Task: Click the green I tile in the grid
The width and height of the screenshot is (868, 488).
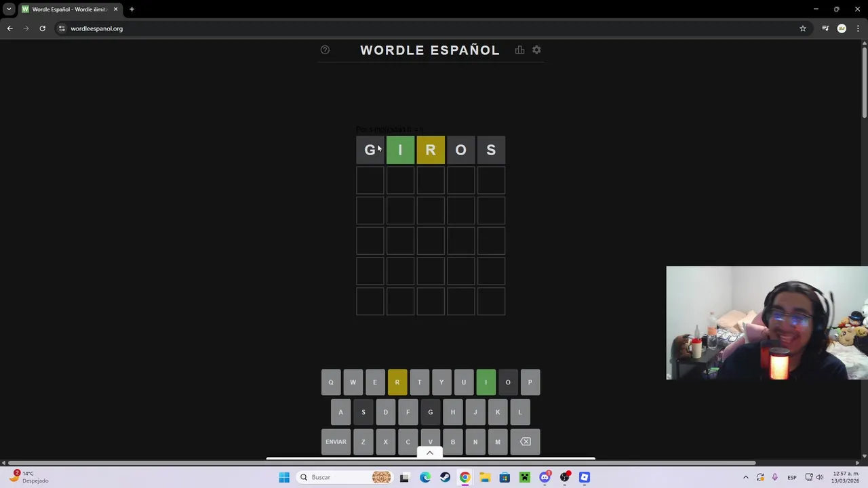Action: point(400,150)
